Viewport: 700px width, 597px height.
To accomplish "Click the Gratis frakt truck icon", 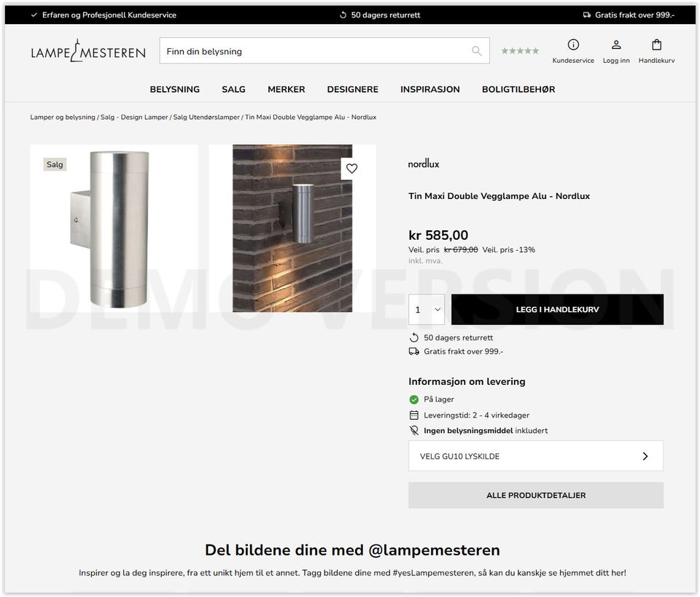I will click(x=414, y=351).
